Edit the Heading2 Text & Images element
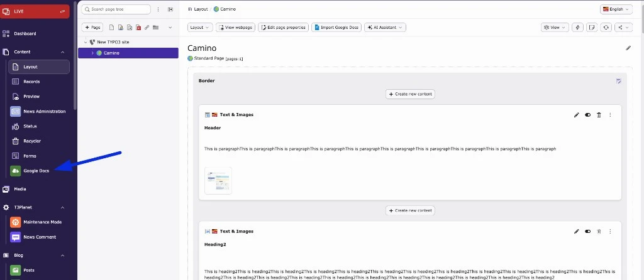 (576, 231)
